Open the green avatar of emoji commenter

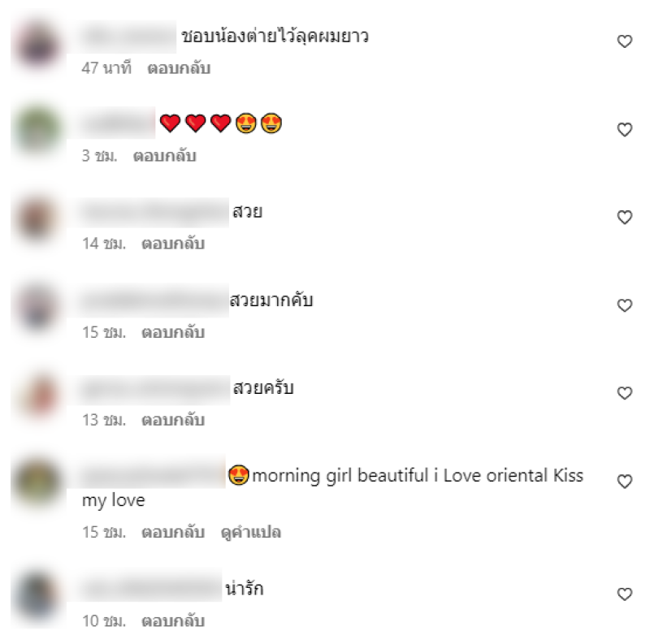(38, 130)
